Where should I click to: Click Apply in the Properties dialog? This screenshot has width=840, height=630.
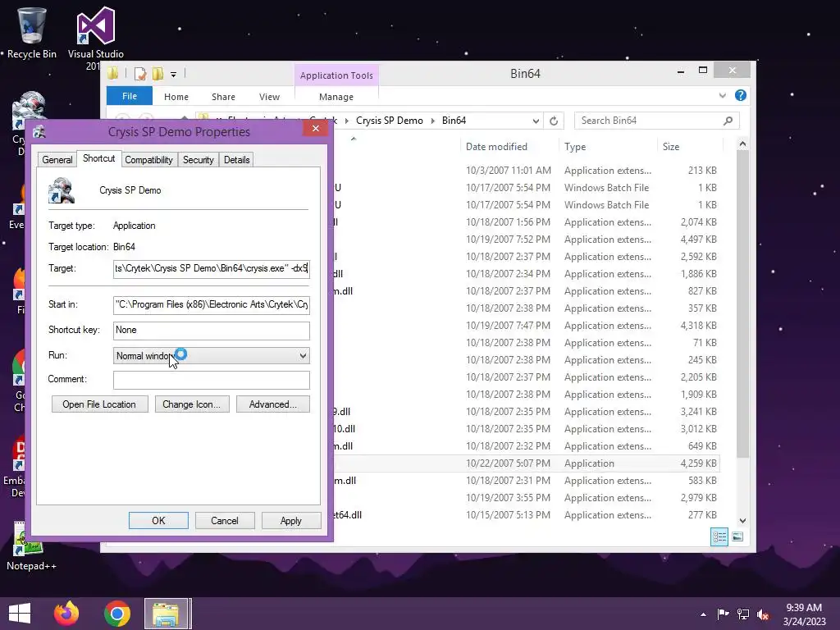point(291,521)
